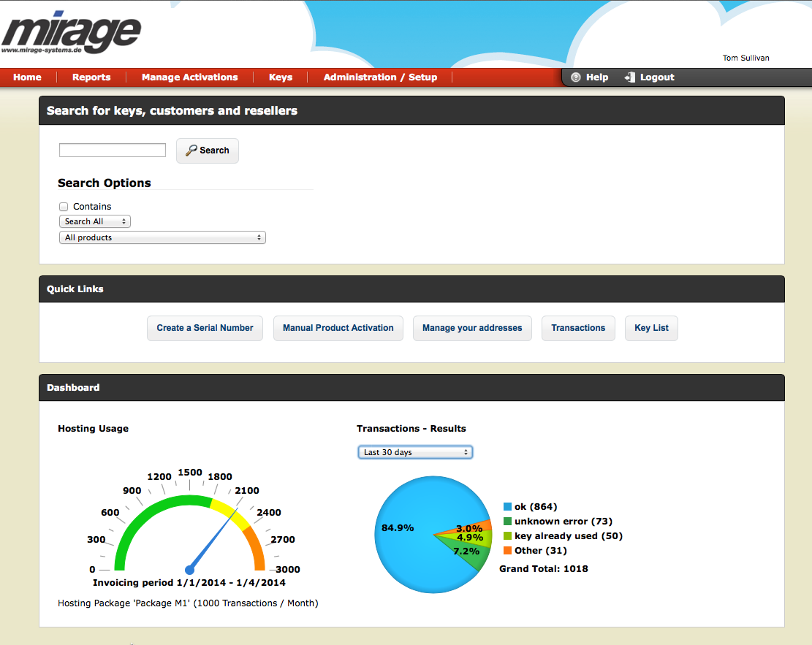Click the search text input field

[113, 150]
